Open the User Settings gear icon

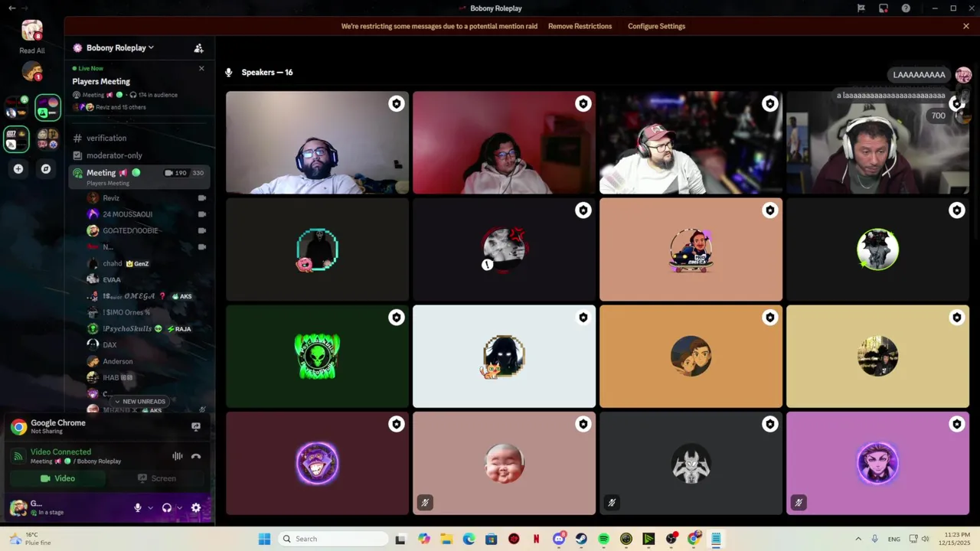196,507
